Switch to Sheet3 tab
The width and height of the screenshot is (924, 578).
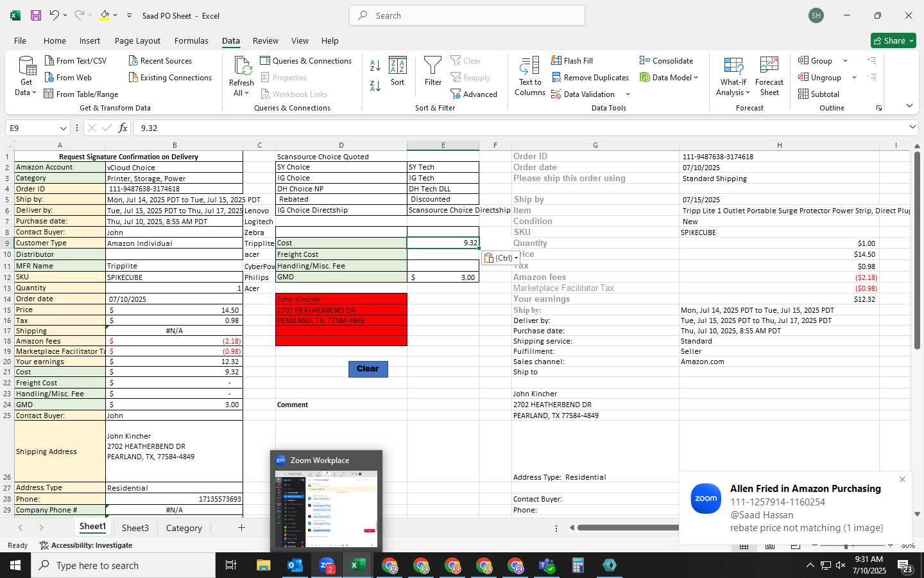(135, 528)
